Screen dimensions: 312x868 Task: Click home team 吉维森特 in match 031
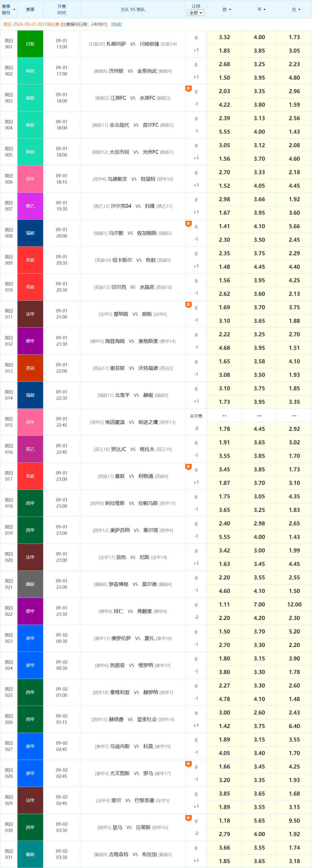pos(119,854)
